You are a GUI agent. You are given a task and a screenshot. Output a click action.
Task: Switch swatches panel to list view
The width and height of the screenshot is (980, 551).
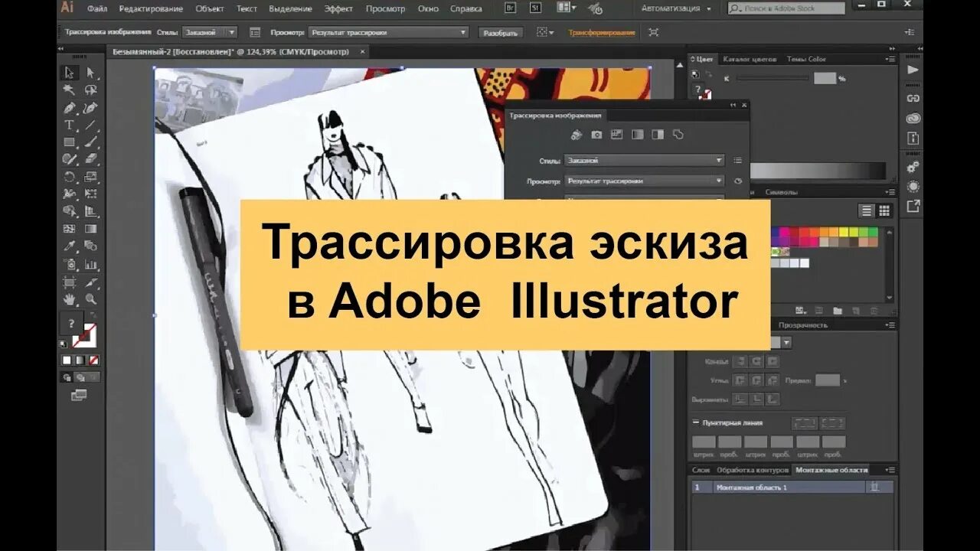[867, 210]
